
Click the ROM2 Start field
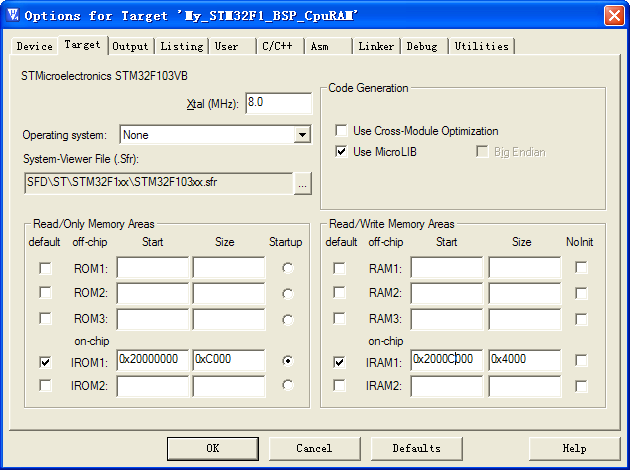point(153,293)
